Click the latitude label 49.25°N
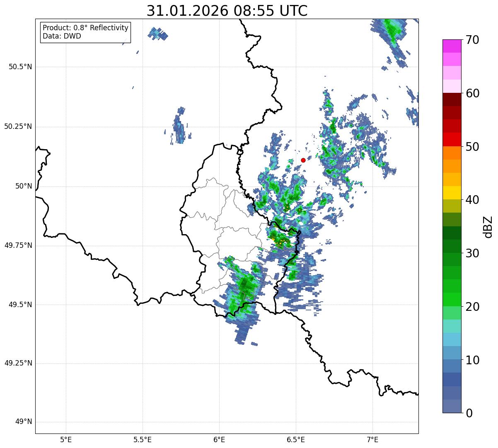The width and height of the screenshot is (498, 448). pyautogui.click(x=18, y=363)
